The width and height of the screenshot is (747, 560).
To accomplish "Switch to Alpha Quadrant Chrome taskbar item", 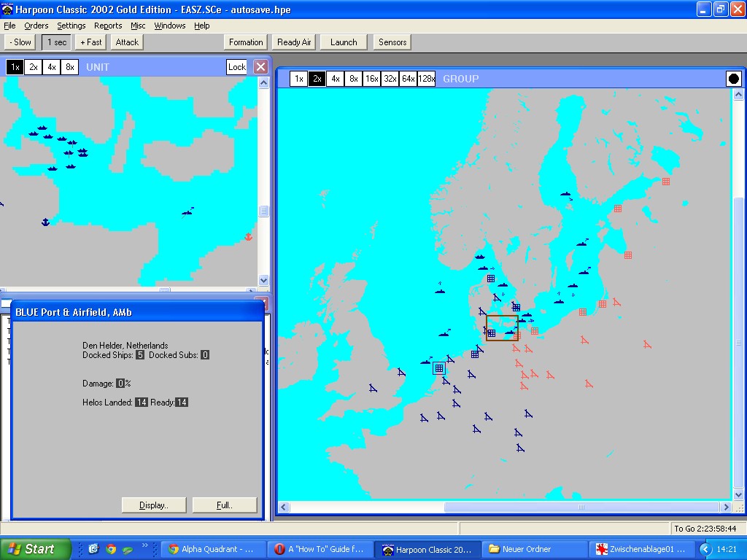I will [212, 550].
